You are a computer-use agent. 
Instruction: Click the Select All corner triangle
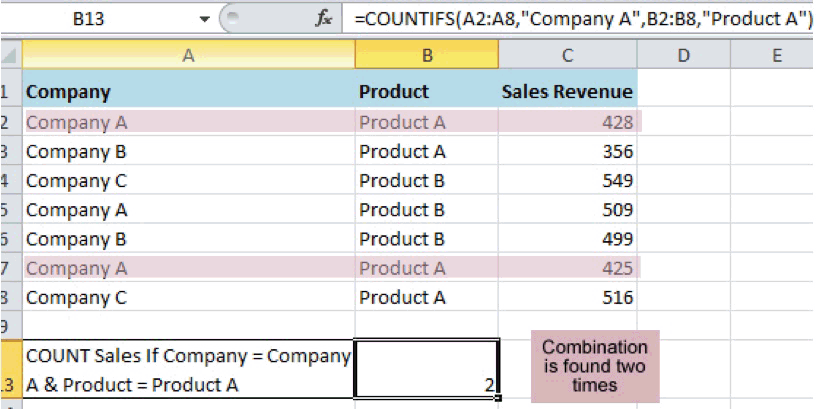tap(8, 57)
